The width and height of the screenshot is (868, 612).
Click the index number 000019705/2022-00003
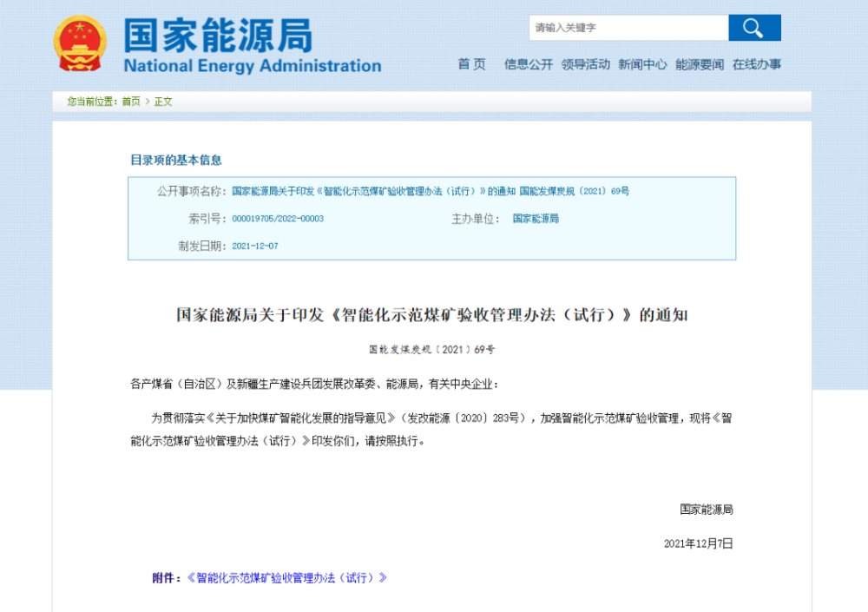click(x=278, y=219)
